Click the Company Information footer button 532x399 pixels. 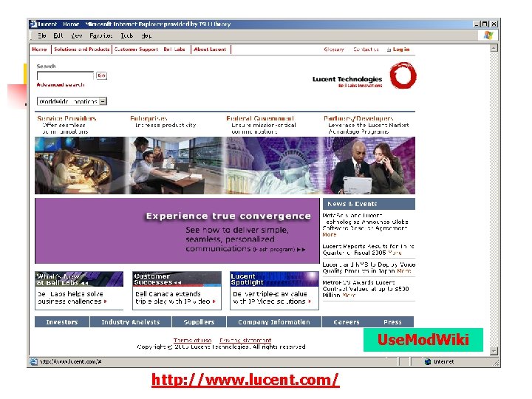click(274, 322)
